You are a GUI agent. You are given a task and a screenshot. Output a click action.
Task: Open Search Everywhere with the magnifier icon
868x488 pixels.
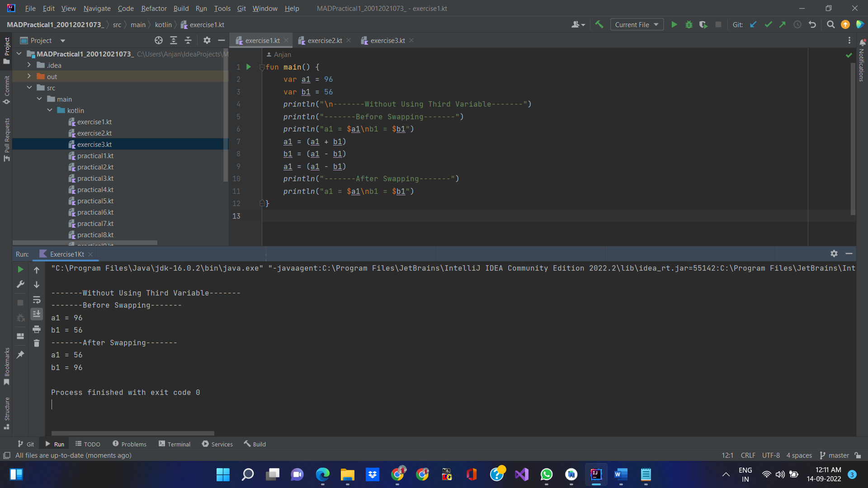click(830, 24)
